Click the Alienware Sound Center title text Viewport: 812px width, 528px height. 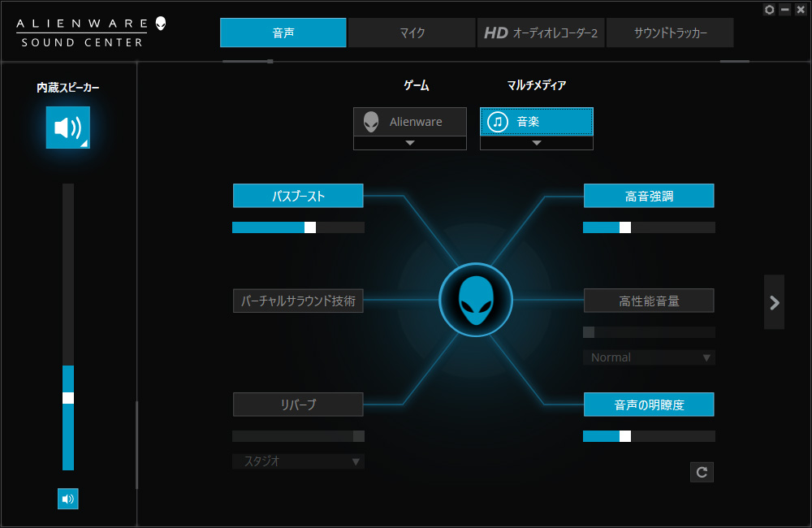pyautogui.click(x=82, y=32)
